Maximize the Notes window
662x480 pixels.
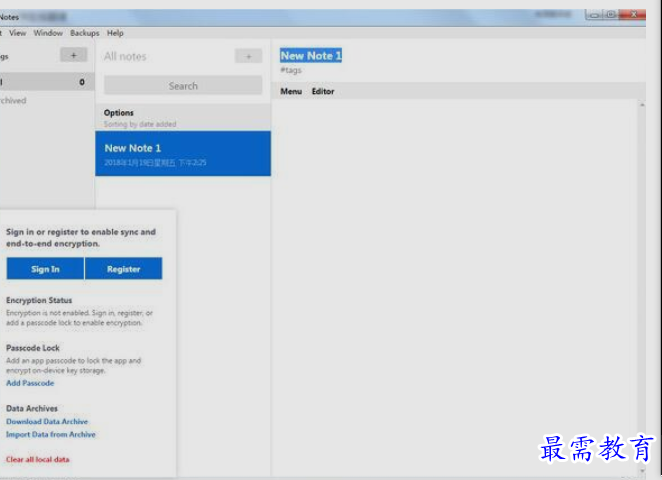[x=611, y=14]
